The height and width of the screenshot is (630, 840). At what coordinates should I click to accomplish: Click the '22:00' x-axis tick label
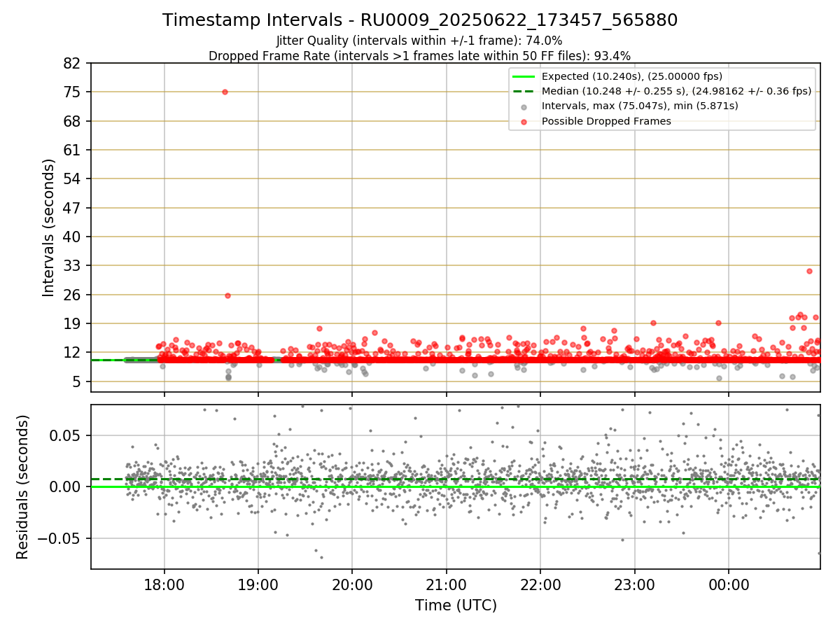(540, 584)
